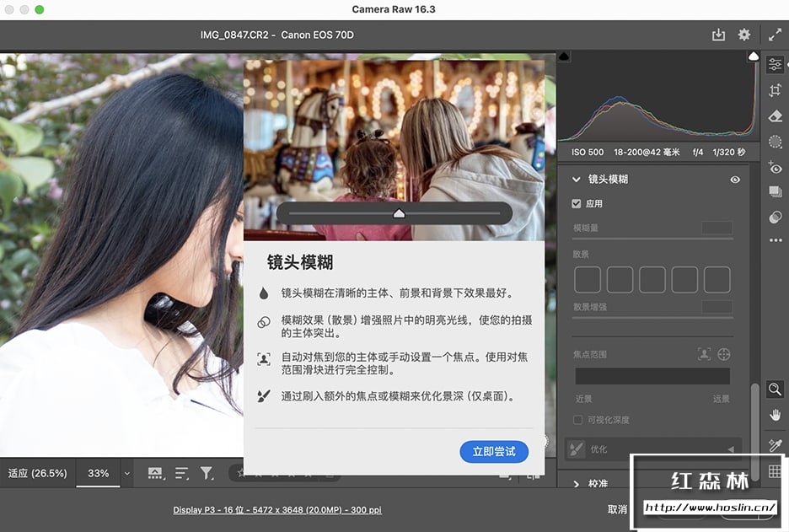Select the 适应 (26.5%) zoom option

tap(37, 474)
